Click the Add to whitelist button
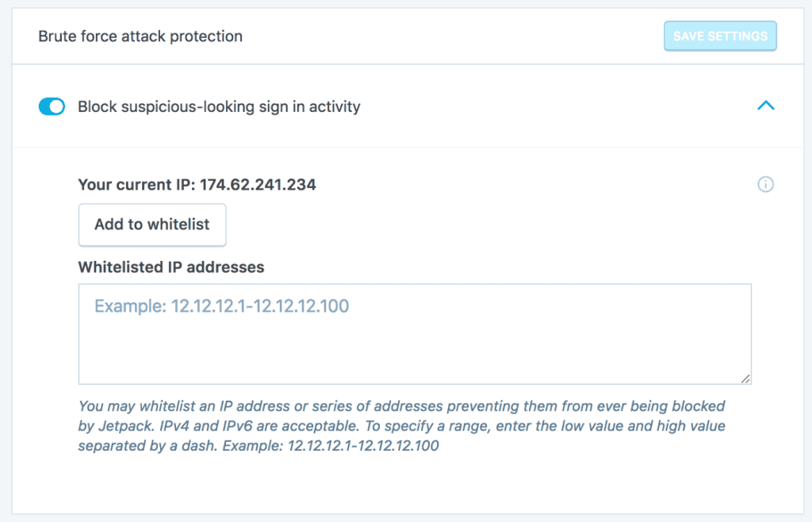The image size is (812, 522). [x=152, y=225]
